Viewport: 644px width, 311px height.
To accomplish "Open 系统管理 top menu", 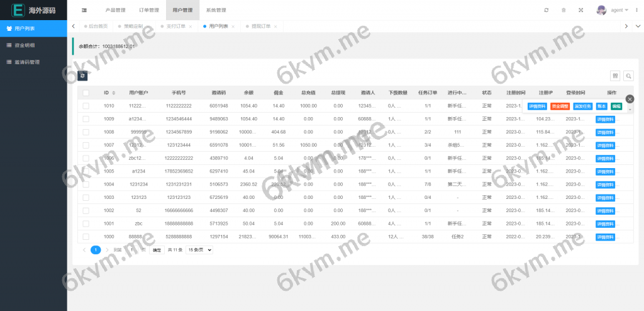I will (216, 10).
